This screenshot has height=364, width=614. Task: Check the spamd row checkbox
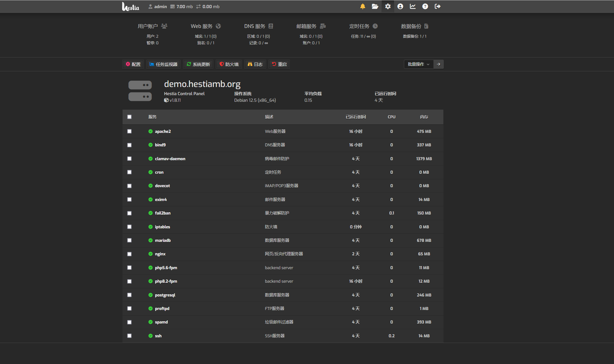tap(129, 322)
